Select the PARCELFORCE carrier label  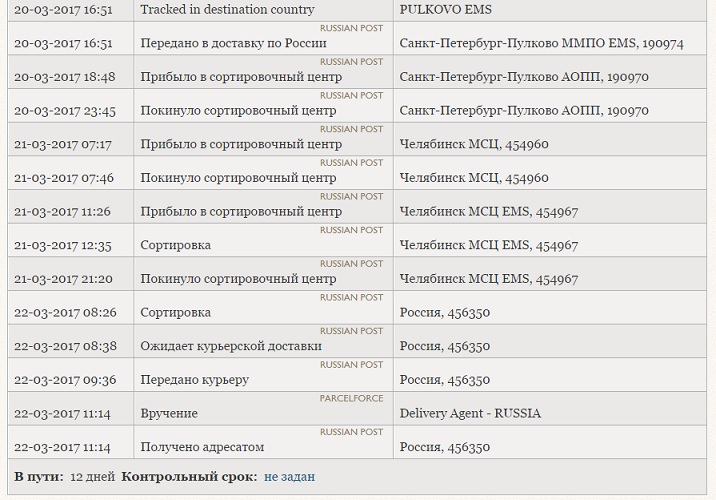[x=351, y=398]
